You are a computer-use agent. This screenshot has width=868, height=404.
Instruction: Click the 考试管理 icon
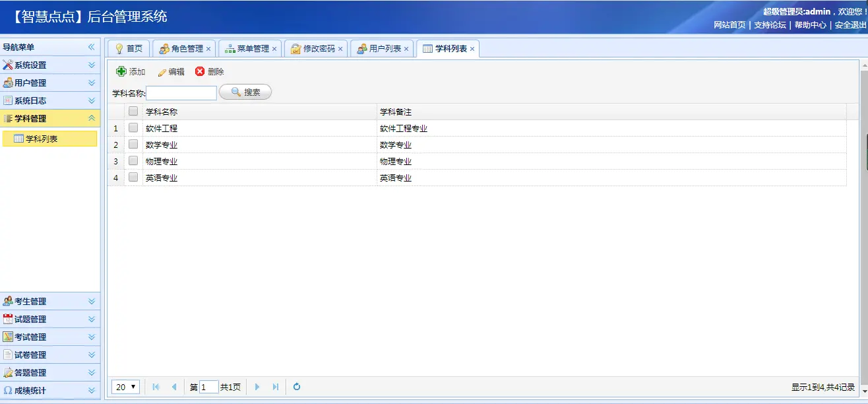tap(8, 337)
